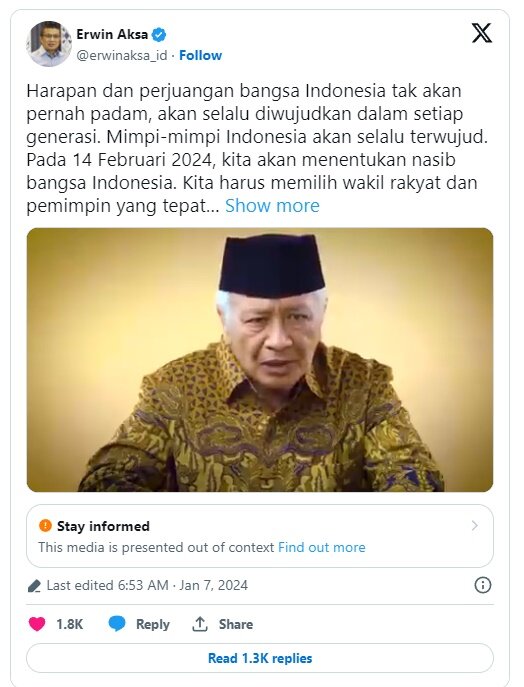Click Erwin Aksa's profile avatar

(49, 44)
